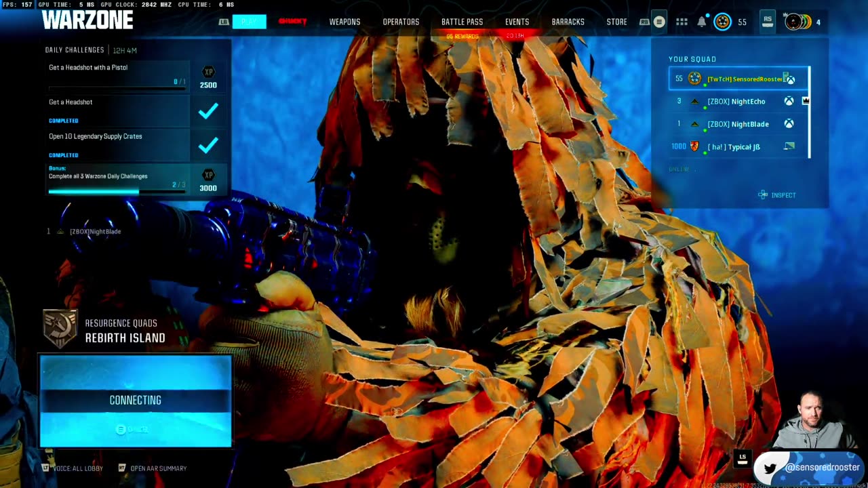868x488 pixels.
Task: Click the player rank emblem in top bar
Action: click(x=723, y=22)
